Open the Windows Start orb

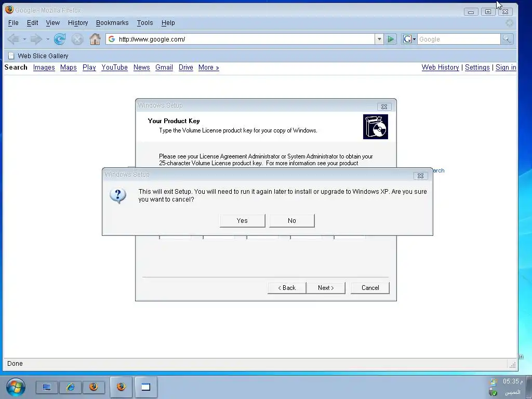[15, 387]
